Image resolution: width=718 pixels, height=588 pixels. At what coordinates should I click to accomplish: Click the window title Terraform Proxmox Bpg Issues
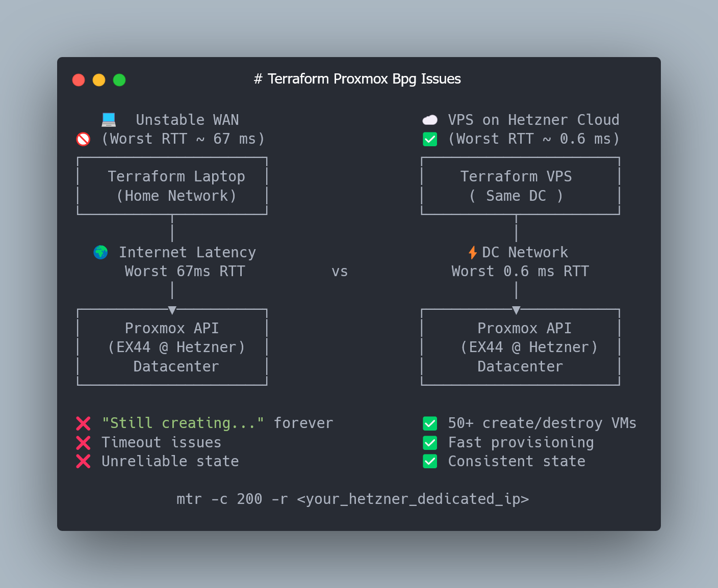(357, 79)
